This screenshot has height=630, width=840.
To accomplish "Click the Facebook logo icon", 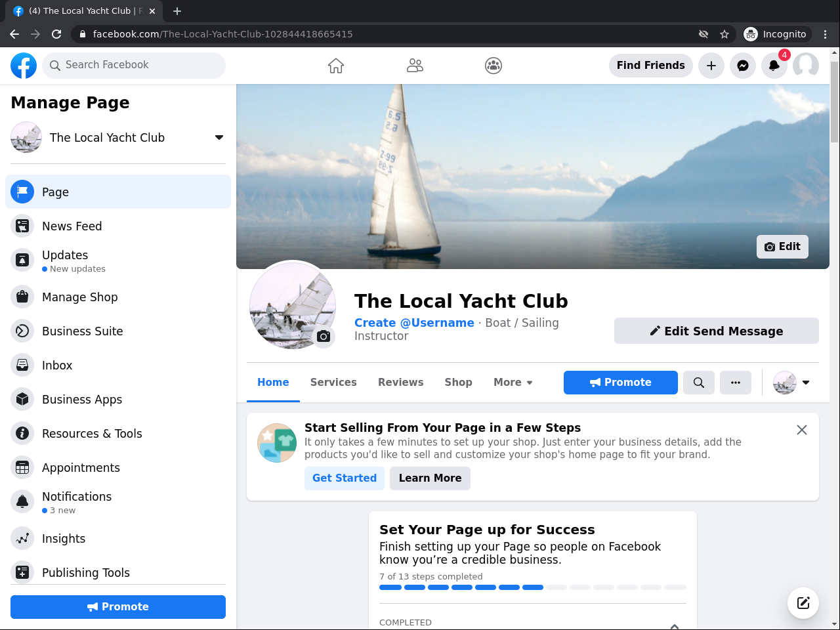I will pos(24,66).
